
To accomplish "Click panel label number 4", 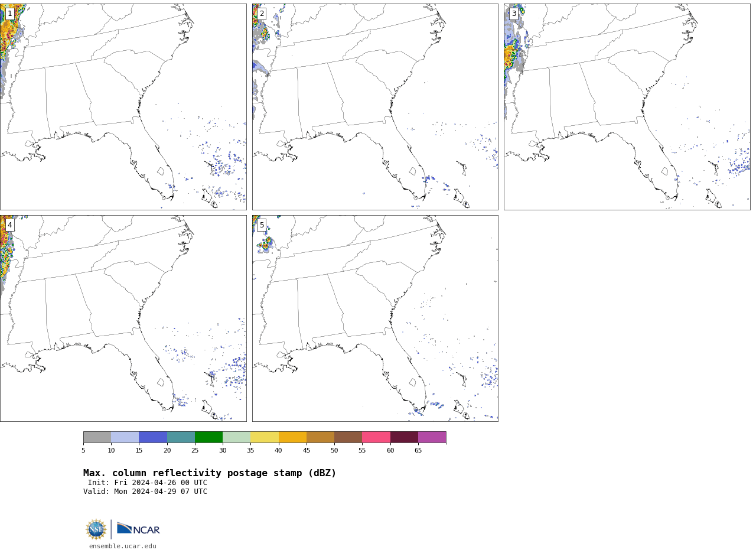I will tap(9, 225).
